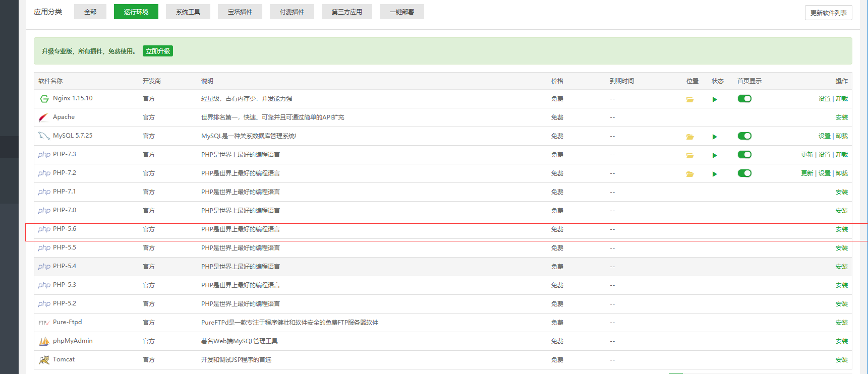
Task: Click Nginx running status play icon
Action: pos(715,99)
